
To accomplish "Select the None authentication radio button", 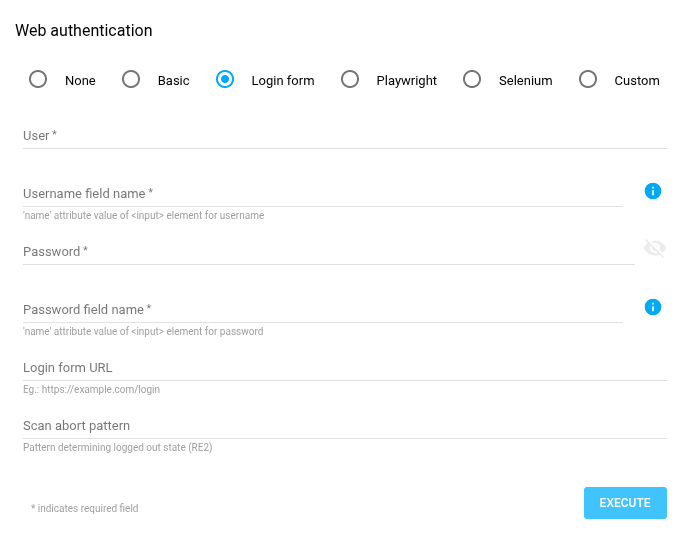I will coord(38,79).
